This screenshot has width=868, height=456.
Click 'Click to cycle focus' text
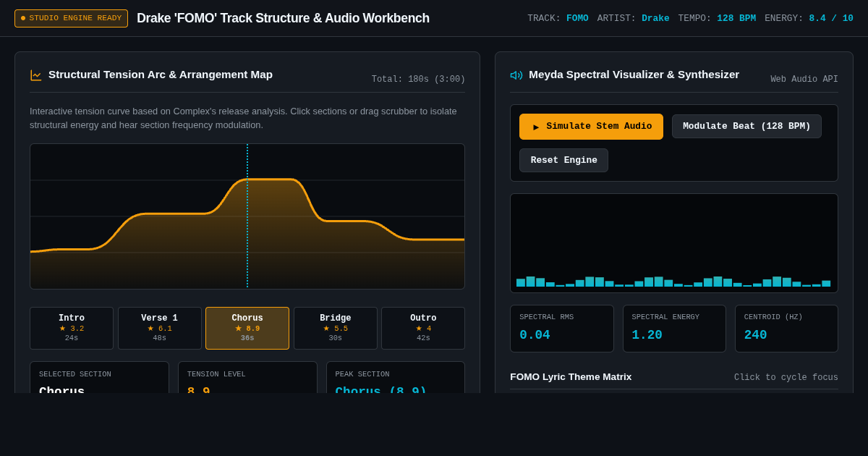coord(786,377)
